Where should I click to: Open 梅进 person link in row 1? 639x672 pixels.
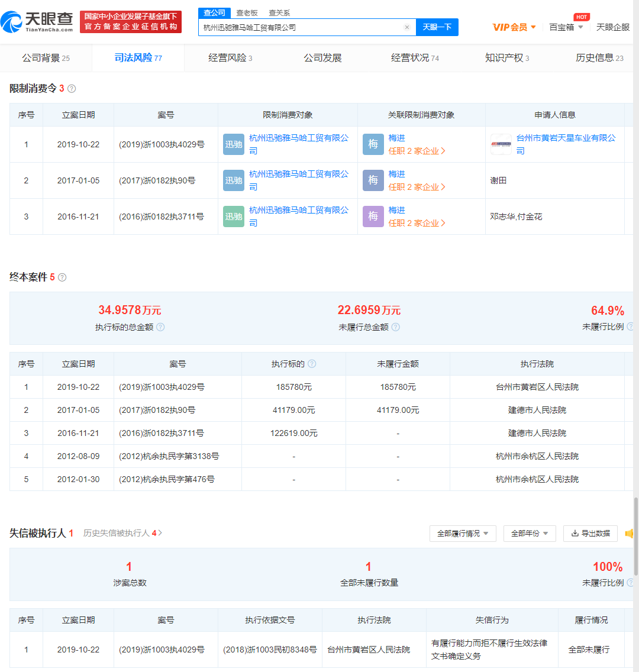coord(396,138)
